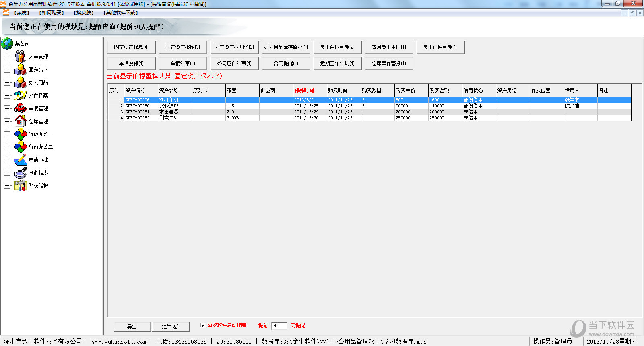Click the 申请审批 pencil icon

point(20,160)
